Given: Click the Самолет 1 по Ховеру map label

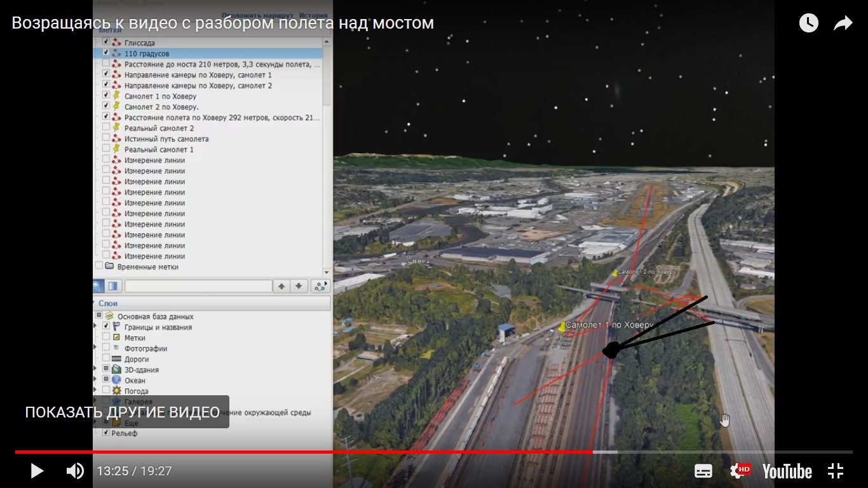Looking at the screenshot, I should coord(609,325).
